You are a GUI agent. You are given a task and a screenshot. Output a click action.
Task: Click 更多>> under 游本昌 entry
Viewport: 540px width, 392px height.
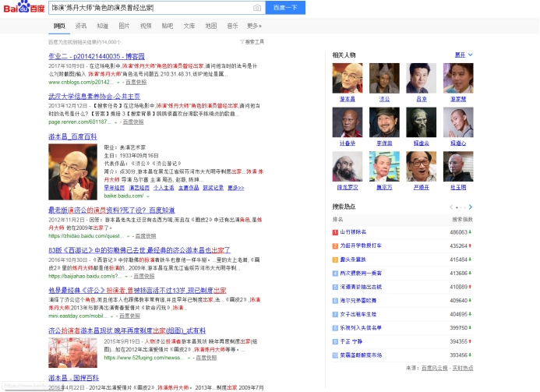236,188
